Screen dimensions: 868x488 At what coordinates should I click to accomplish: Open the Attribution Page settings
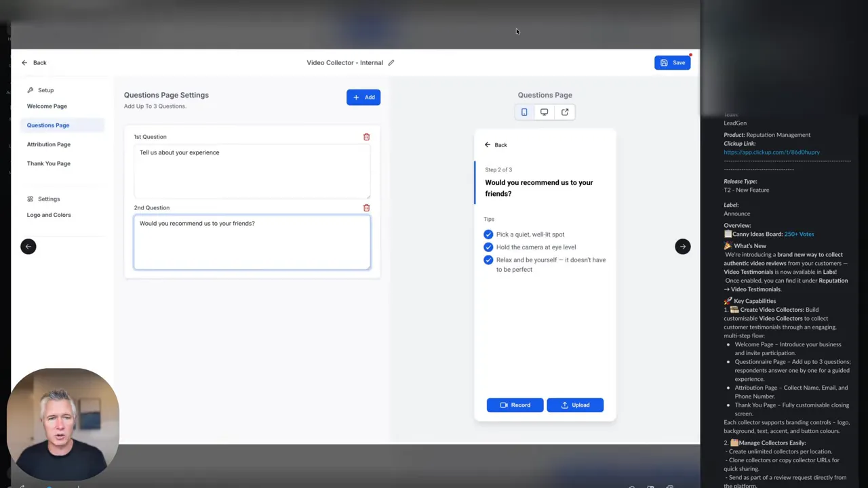[48, 144]
